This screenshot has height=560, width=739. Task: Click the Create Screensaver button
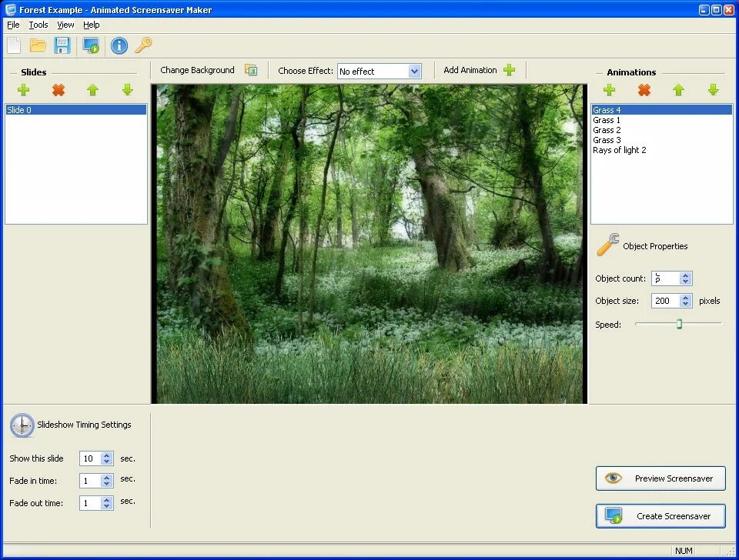click(x=660, y=515)
